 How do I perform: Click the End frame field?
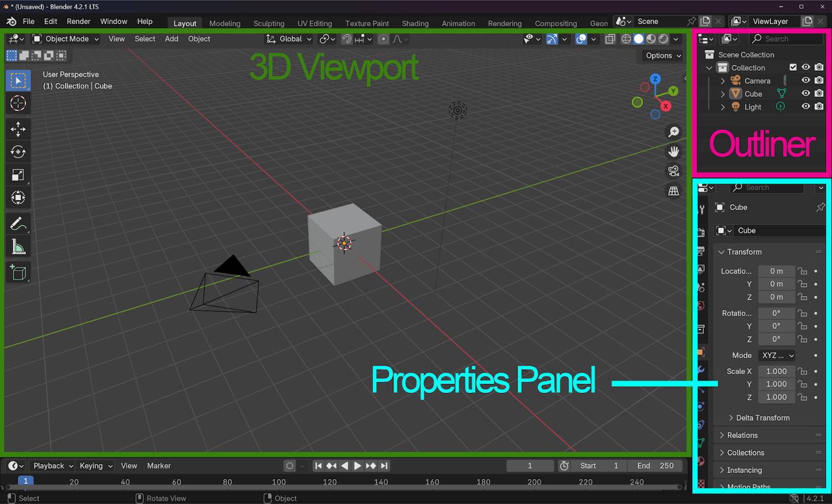click(x=656, y=466)
